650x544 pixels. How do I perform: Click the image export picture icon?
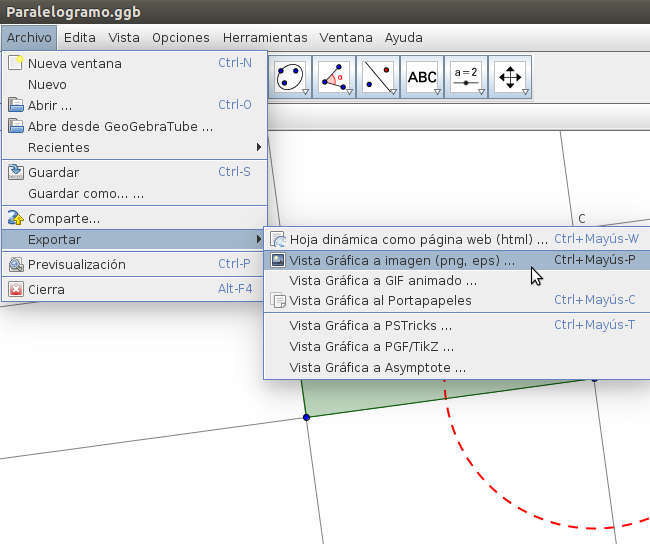click(278, 260)
